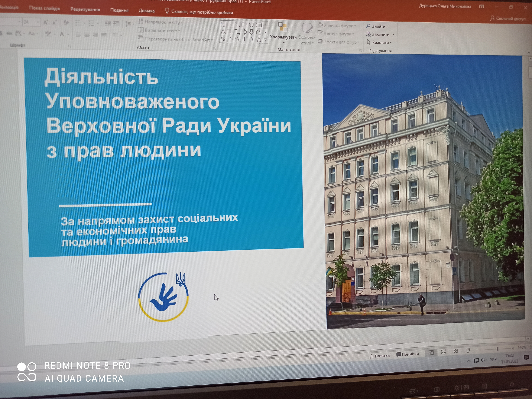Choose the oval shape in the shapes gallery
This screenshot has height=399, width=532.
coord(251,25)
